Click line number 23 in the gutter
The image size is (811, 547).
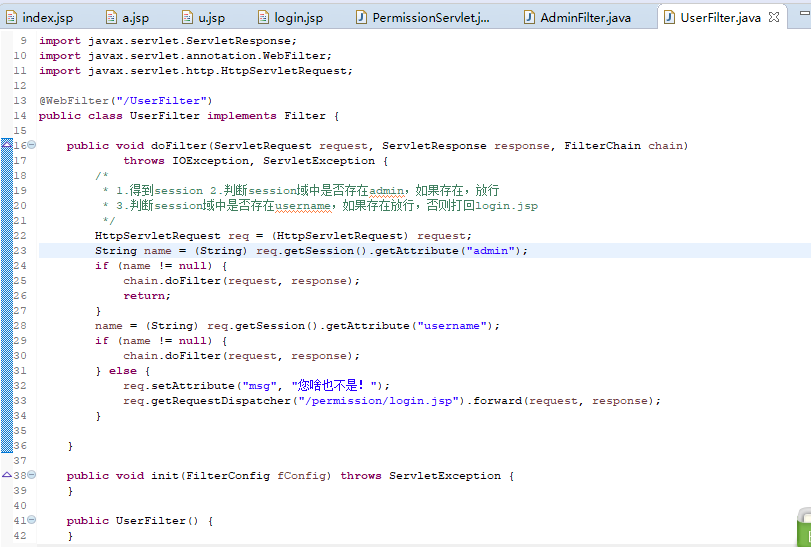[x=20, y=251]
